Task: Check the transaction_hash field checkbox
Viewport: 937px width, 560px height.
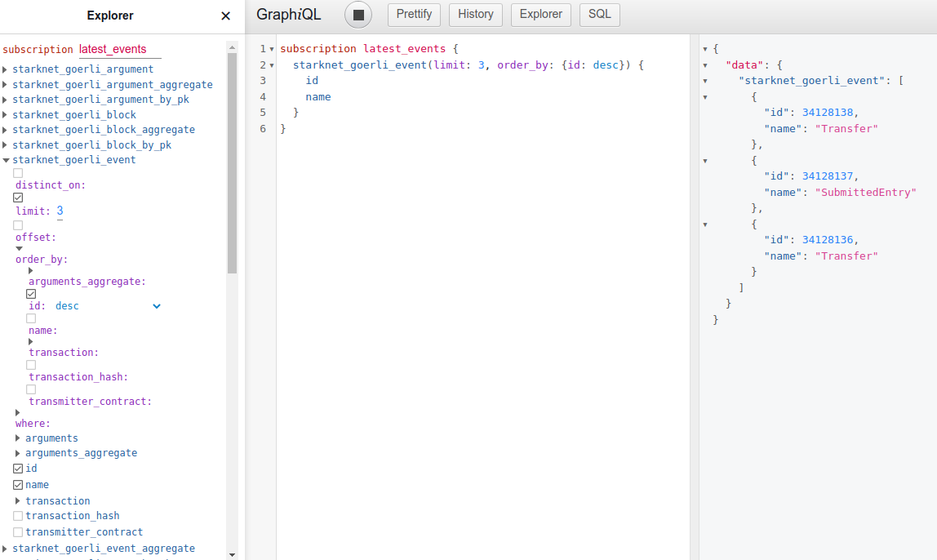Action: point(18,516)
